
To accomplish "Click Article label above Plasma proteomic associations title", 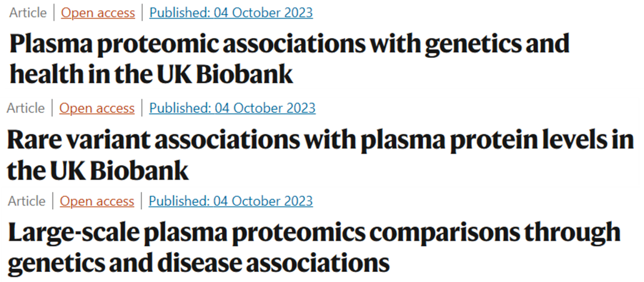I will pyautogui.click(x=27, y=13).
